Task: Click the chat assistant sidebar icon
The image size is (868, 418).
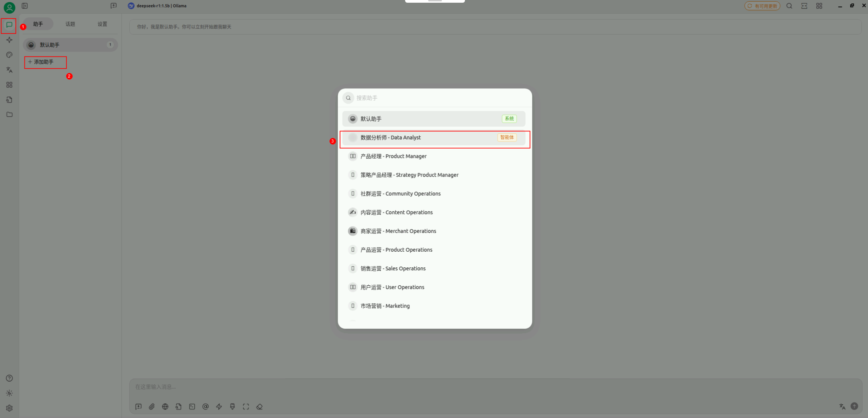Action: (x=9, y=25)
